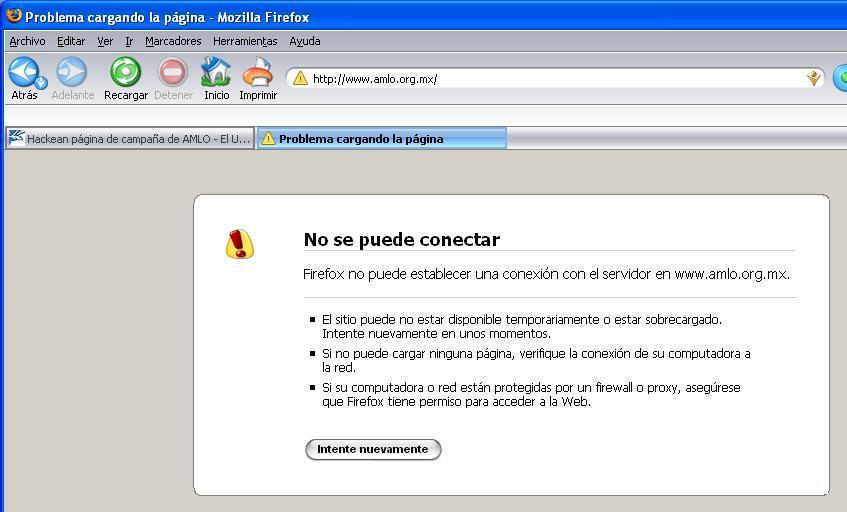Viewport: 847px width, 512px height.
Task: Switch to the Hackean página de campaña tab
Action: pyautogui.click(x=130, y=138)
